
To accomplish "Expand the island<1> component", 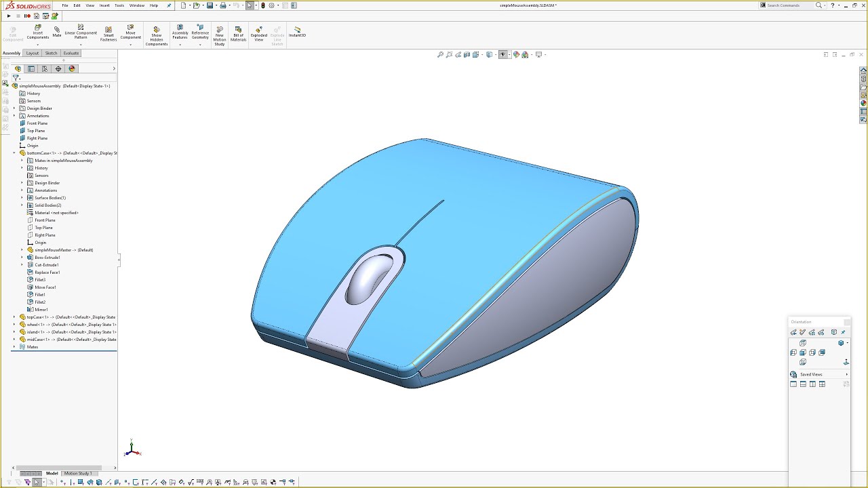I will point(14,332).
